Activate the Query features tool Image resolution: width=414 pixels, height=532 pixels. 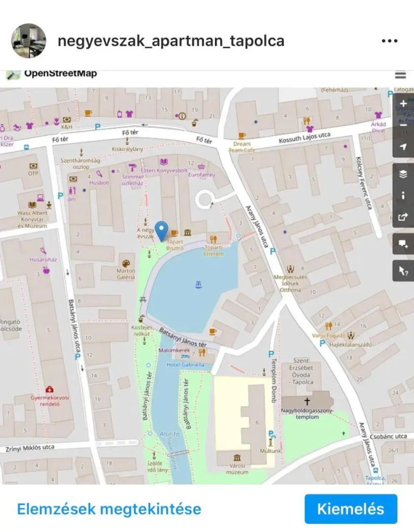[x=404, y=270]
